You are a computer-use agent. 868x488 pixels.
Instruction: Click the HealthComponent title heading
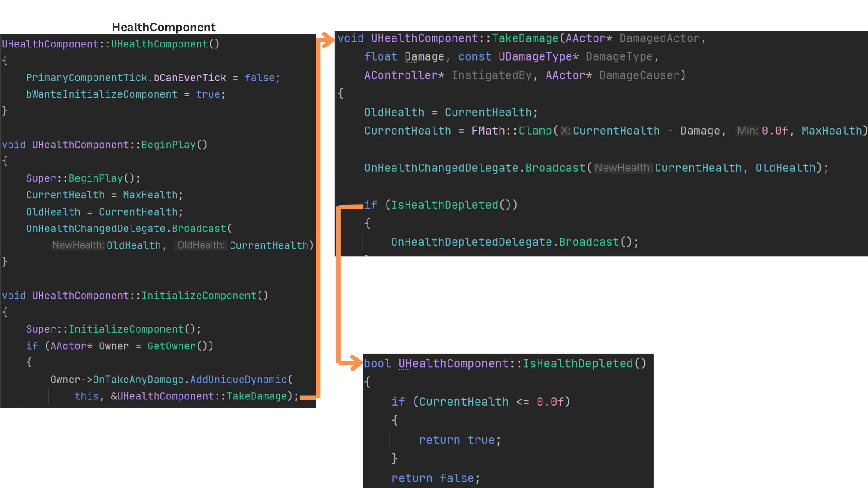163,27
